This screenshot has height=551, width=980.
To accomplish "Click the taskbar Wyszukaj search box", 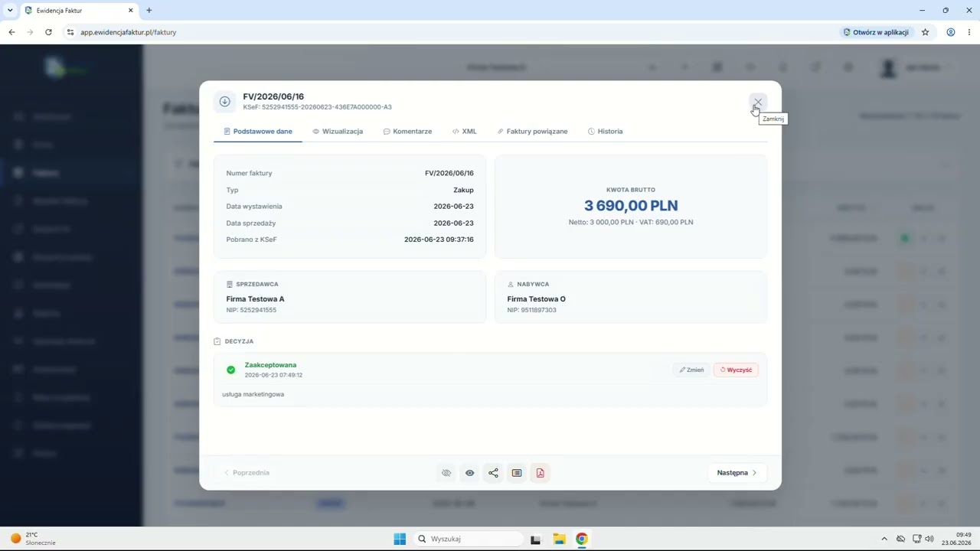I will point(467,539).
